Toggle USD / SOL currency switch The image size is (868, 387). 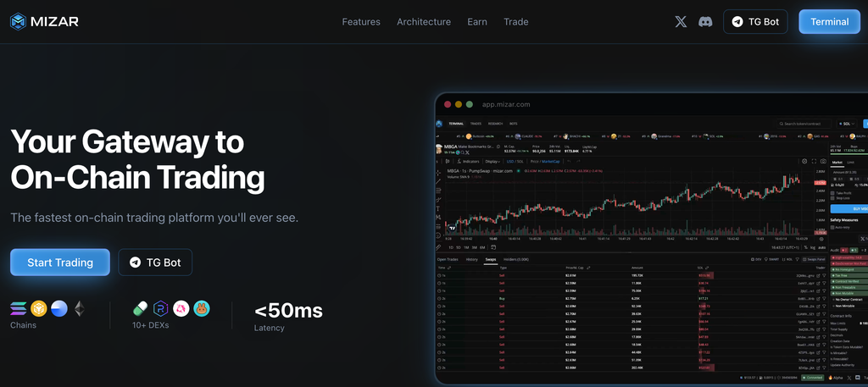click(515, 161)
